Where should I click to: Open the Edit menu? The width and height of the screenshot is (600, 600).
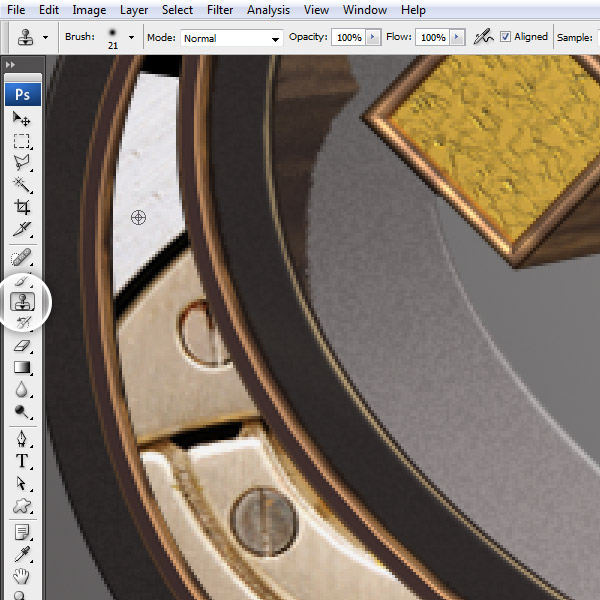[49, 10]
